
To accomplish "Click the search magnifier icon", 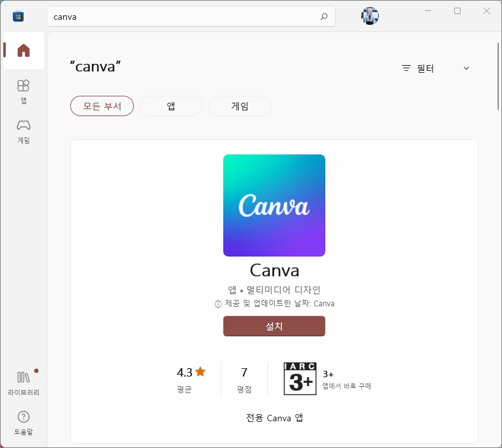I will 324,17.
